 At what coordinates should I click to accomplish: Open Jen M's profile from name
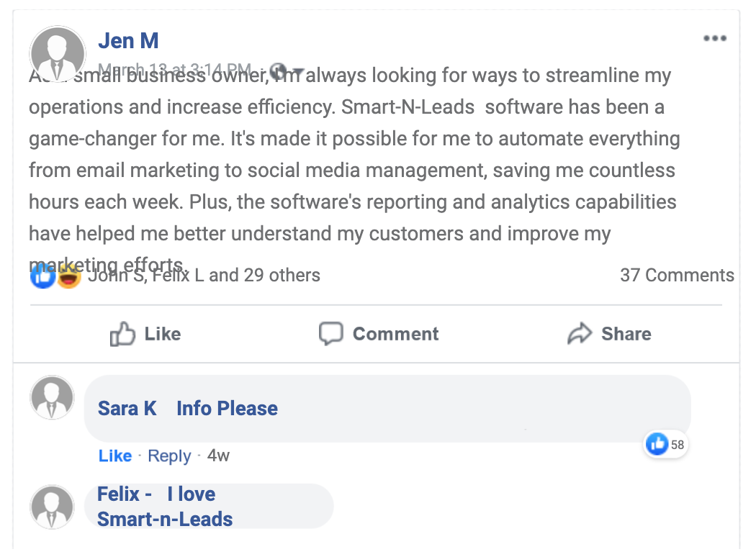128,40
